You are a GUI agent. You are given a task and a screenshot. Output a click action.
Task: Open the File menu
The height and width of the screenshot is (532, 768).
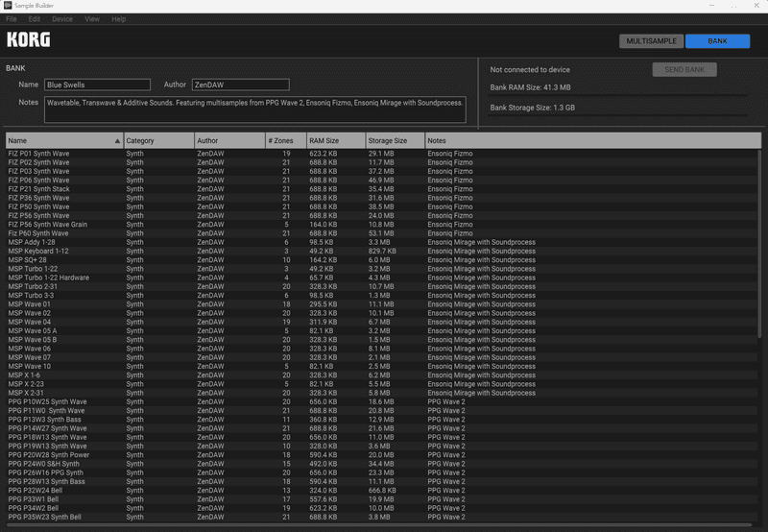pos(12,19)
